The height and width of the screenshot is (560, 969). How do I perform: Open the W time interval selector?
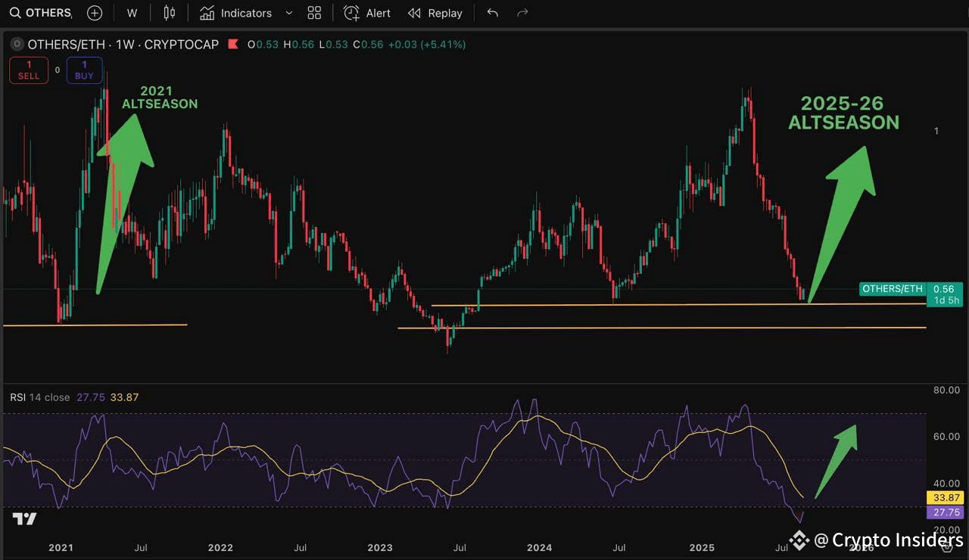(x=132, y=13)
